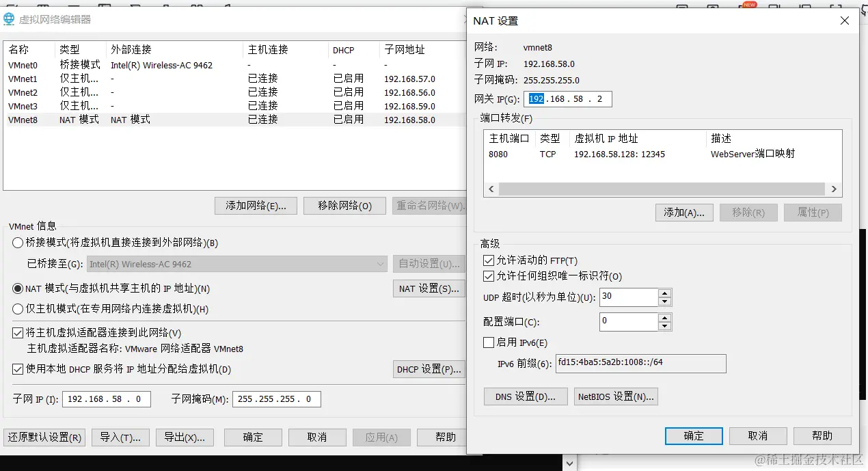868x471 pixels.
Task: Enable 启用 IPv6 checkbox
Action: (x=489, y=342)
